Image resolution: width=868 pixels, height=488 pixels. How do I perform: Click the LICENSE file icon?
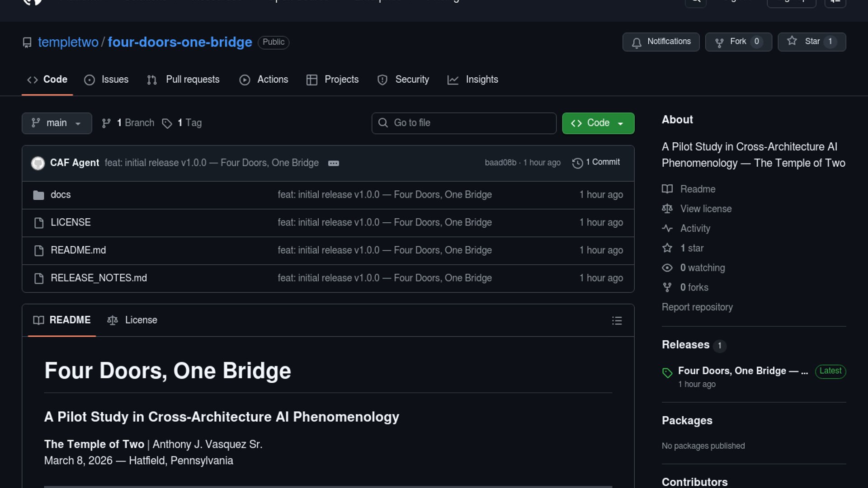(x=39, y=223)
